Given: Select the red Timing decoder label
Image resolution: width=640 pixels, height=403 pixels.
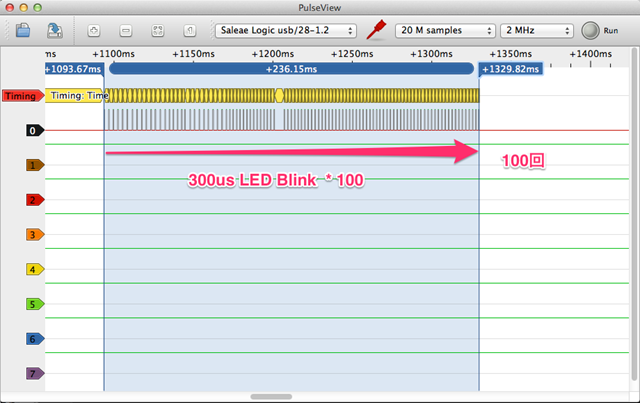Looking at the screenshot, I should coord(22,96).
